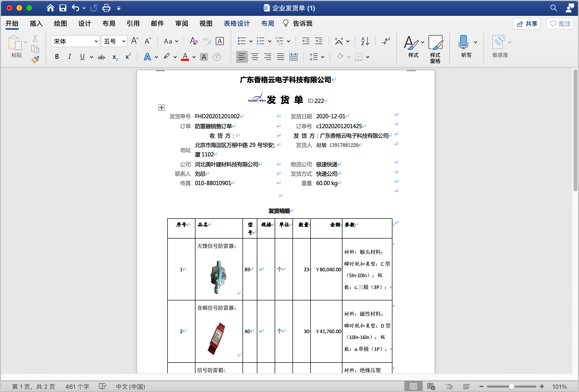Select print layout view in status bar
This screenshot has height=392, width=579.
(413, 386)
